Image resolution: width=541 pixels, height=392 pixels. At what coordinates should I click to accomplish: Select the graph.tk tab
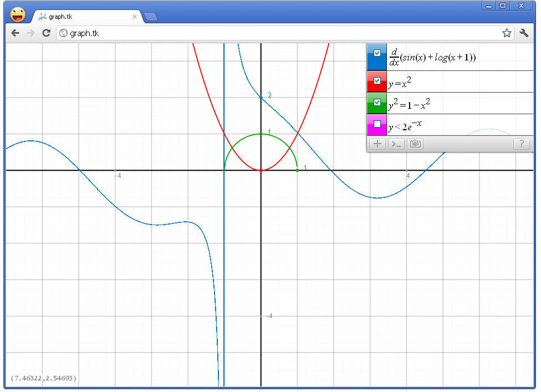click(86, 17)
